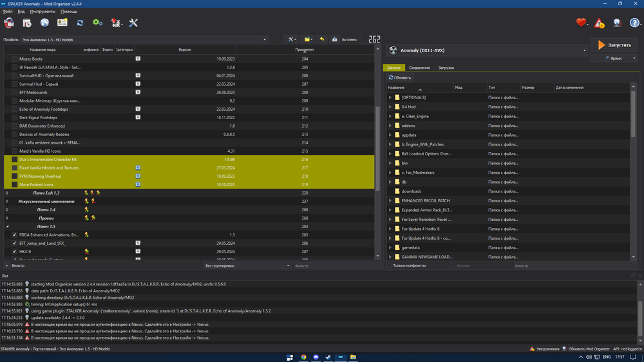644x362 pixels.
Task: Click conflict flag icon in HK416 row
Action: click(87, 251)
